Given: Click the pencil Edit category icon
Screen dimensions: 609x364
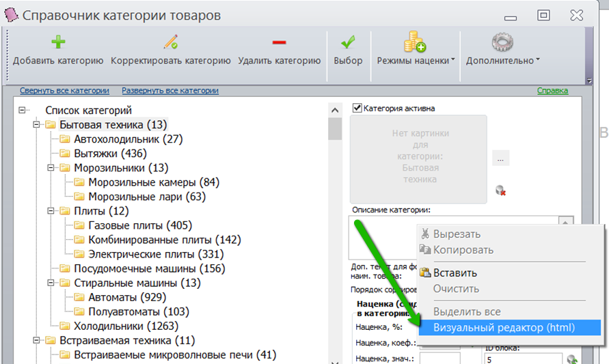Looking at the screenshot, I should tap(170, 42).
